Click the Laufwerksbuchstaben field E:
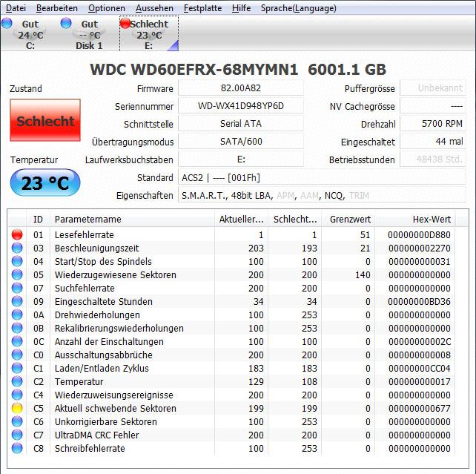The image size is (476, 474). (x=241, y=159)
